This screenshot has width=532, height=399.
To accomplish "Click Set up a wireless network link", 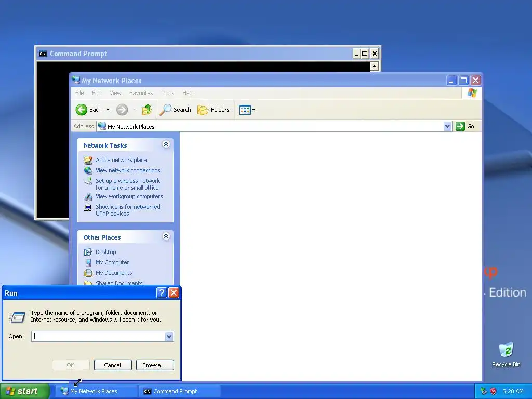I will click(128, 184).
